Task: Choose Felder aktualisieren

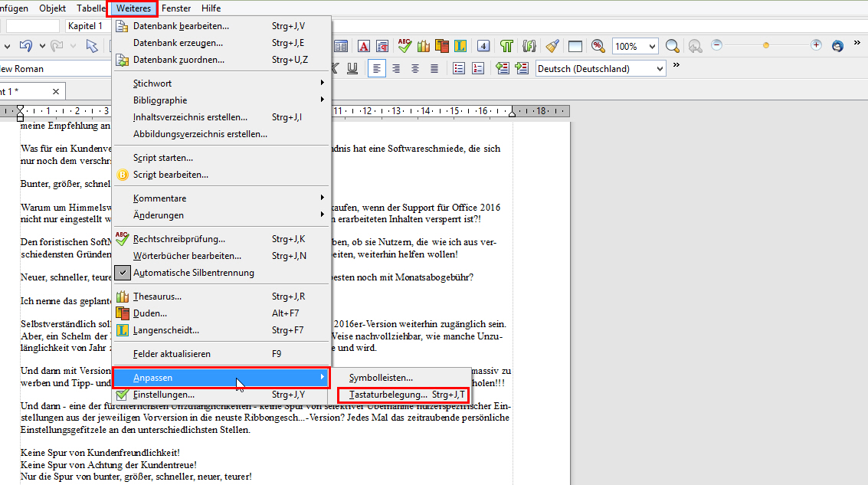Action: (221, 354)
